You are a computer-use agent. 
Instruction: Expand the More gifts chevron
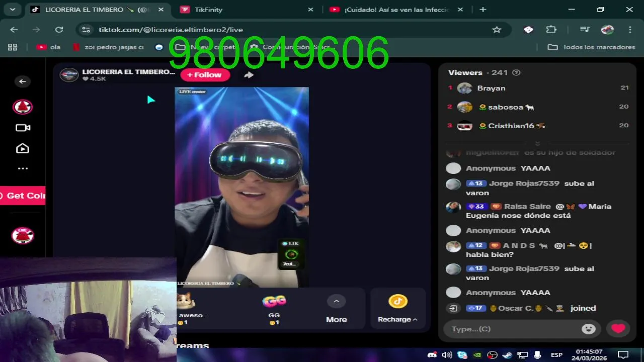[336, 302]
